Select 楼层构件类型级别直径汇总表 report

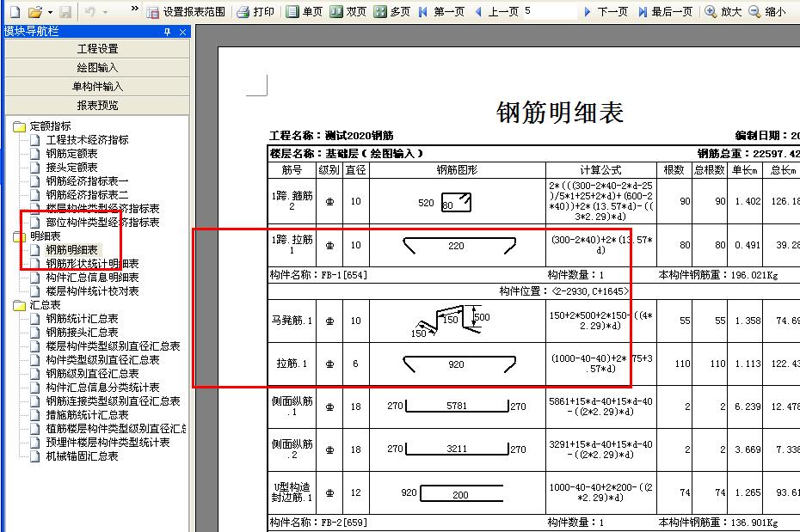click(x=114, y=346)
